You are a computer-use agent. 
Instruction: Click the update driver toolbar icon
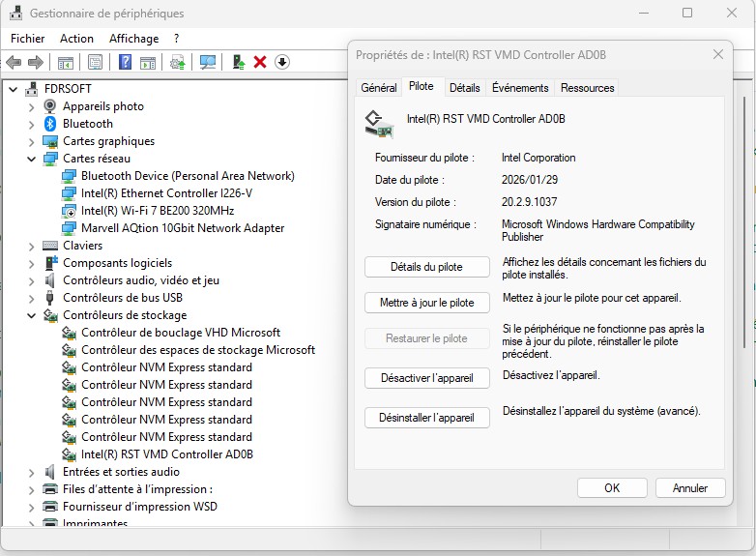238,62
